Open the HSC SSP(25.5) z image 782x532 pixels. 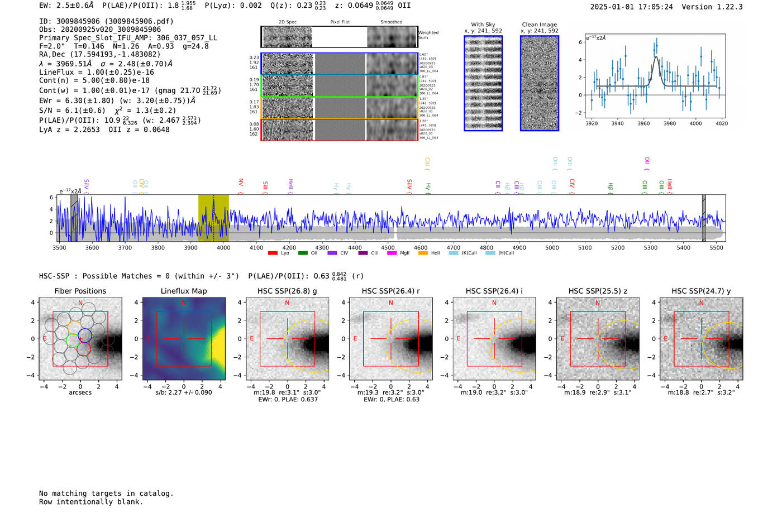598,339
